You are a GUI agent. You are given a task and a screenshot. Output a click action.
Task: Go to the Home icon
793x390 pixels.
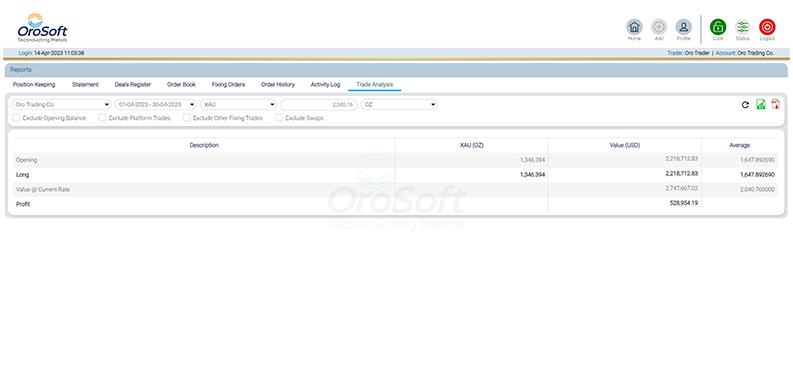click(x=634, y=27)
